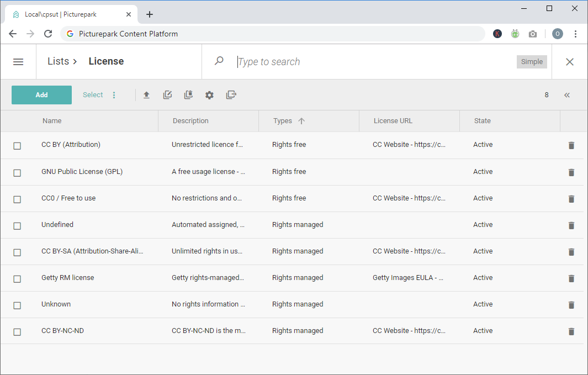Check the Unknown row checkbox
The width and height of the screenshot is (588, 375).
coord(17,305)
